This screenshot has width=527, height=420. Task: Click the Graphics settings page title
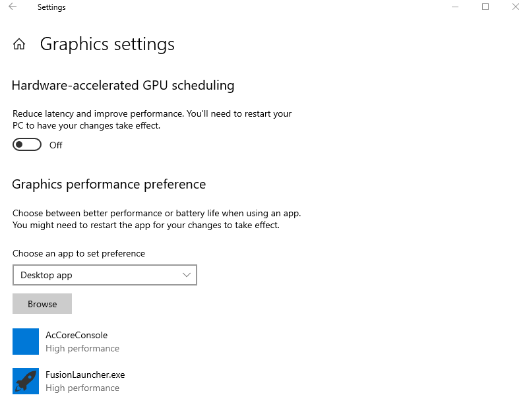[108, 44]
